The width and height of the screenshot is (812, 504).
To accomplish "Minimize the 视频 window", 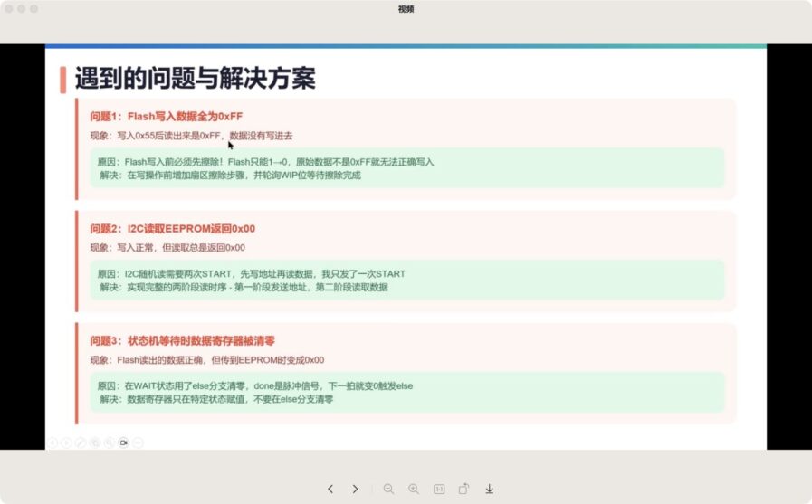I will pos(21,9).
